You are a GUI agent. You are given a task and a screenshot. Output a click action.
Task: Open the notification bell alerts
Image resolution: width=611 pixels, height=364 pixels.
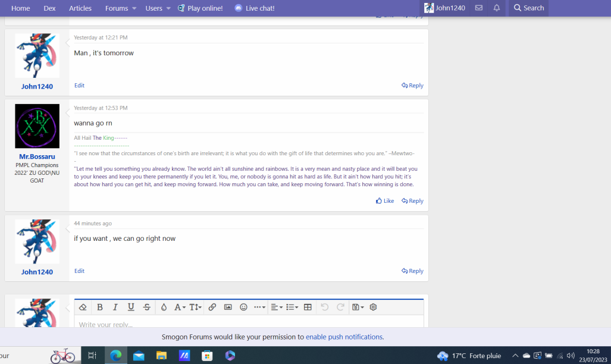pyautogui.click(x=497, y=8)
